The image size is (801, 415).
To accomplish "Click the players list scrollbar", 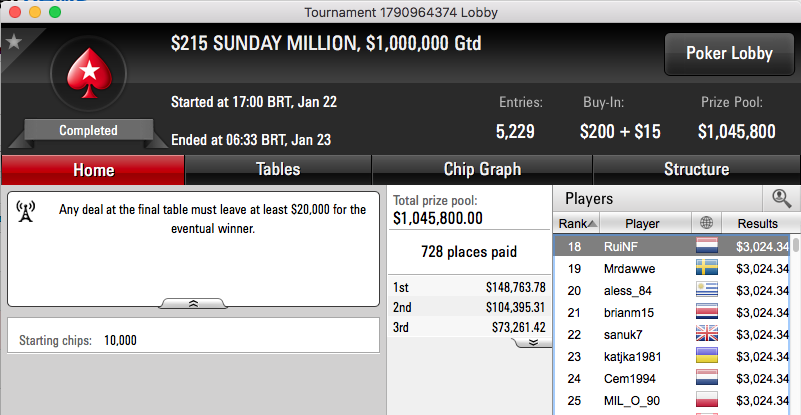I will (x=796, y=325).
